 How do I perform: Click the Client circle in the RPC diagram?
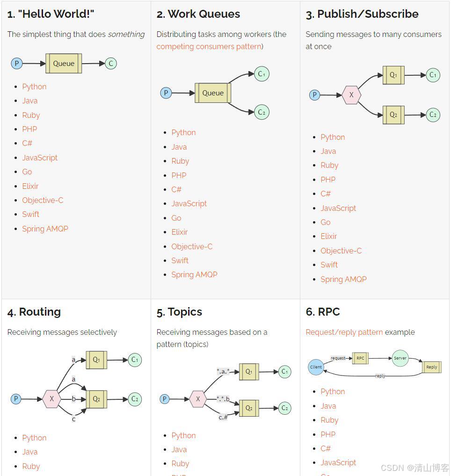pos(316,367)
